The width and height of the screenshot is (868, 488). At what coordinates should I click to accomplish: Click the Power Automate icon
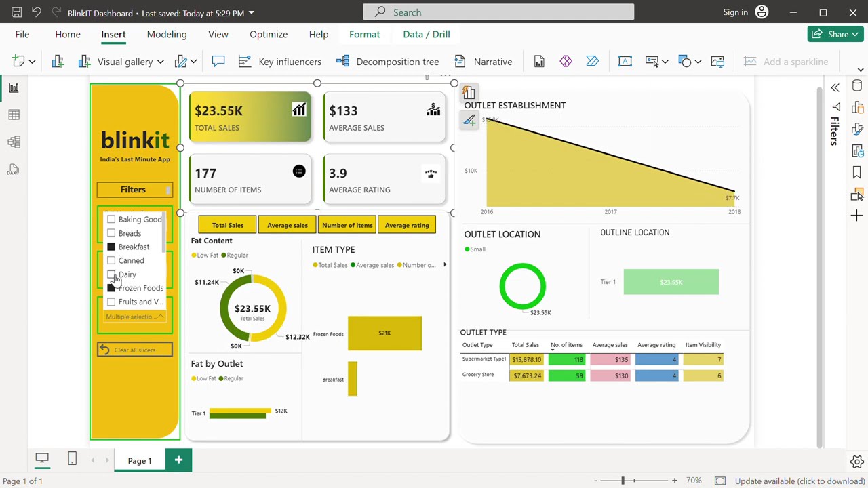pos(592,62)
